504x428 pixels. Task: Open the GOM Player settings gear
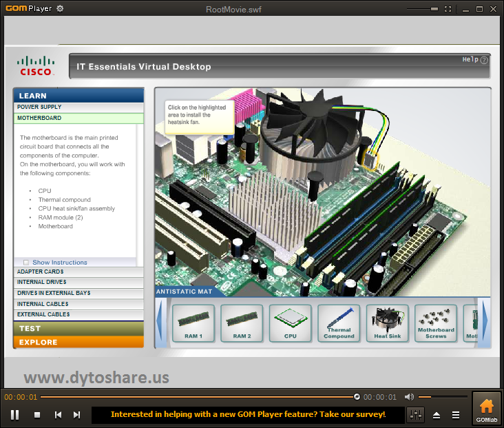pos(60,8)
